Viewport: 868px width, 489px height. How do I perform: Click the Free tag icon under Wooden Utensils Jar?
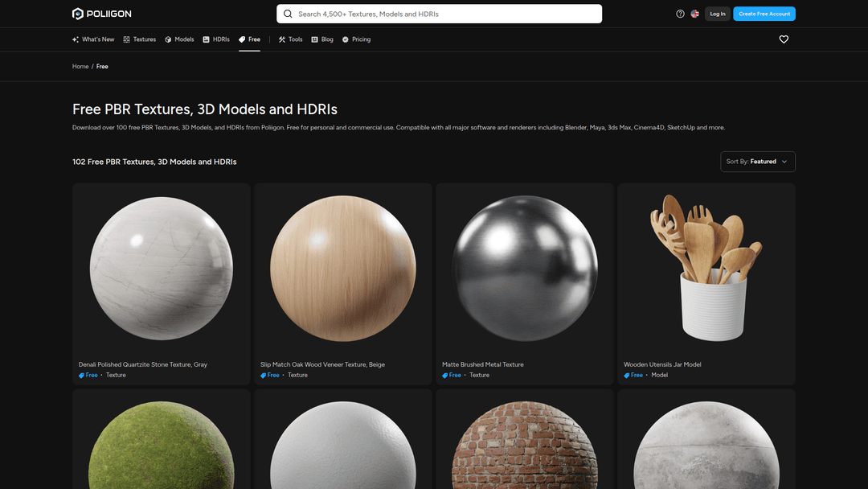[x=627, y=376]
